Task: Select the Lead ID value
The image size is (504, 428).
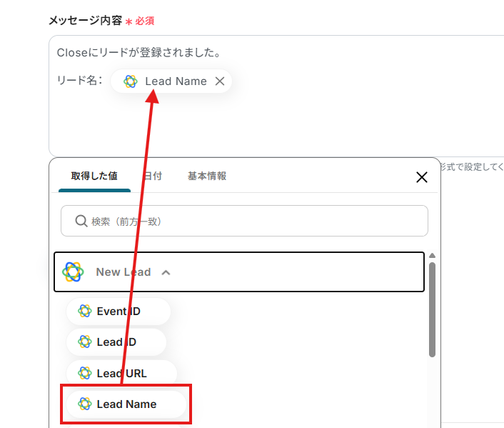Action: (116, 342)
